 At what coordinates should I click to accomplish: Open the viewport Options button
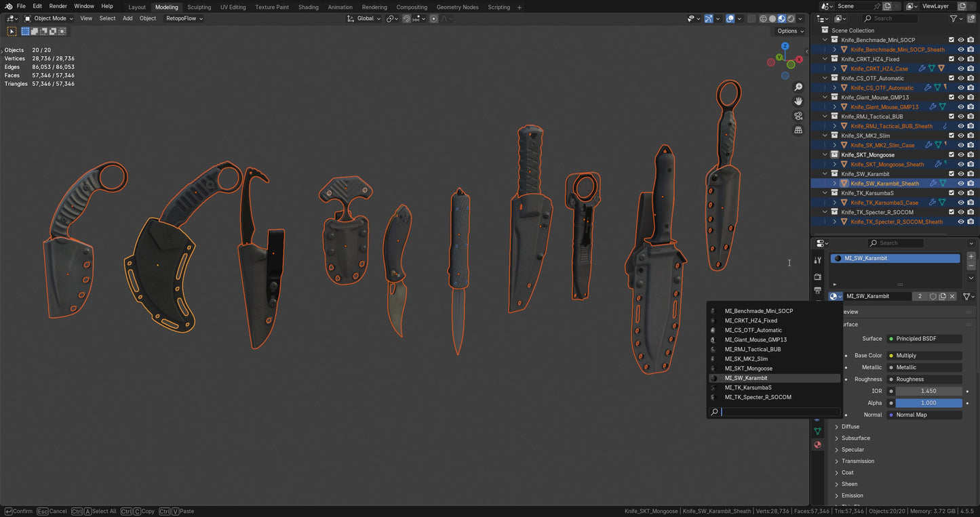(790, 31)
